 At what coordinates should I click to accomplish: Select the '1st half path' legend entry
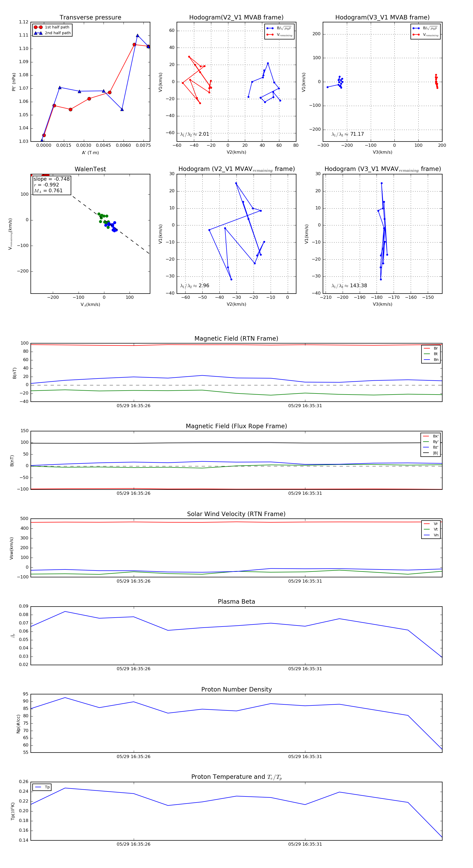(52, 27)
